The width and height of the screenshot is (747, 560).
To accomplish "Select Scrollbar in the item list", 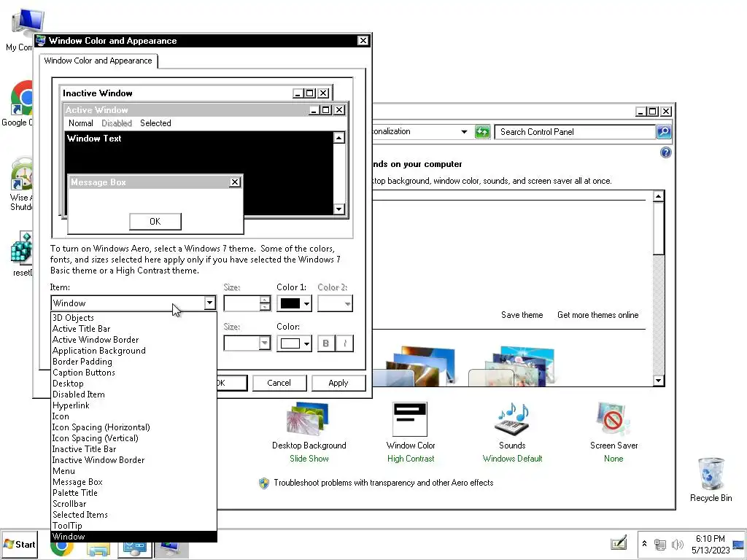I will tap(69, 504).
